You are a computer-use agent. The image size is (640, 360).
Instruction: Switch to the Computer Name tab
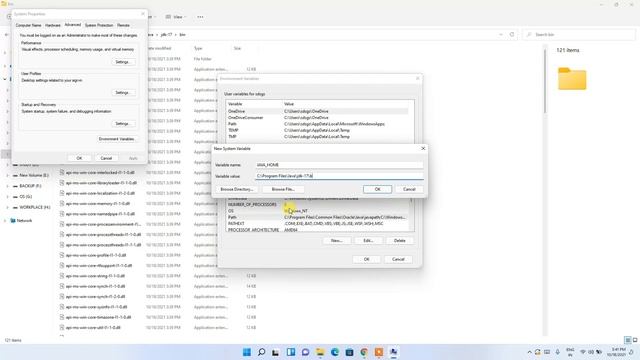coord(28,25)
